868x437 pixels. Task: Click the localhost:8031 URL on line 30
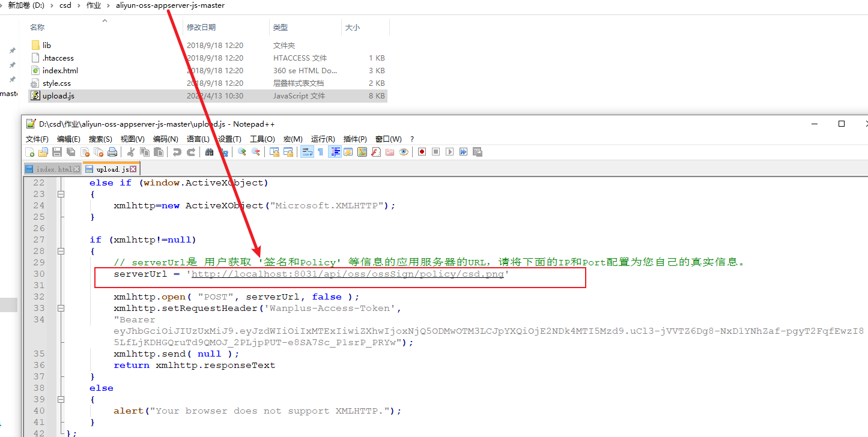(347, 274)
